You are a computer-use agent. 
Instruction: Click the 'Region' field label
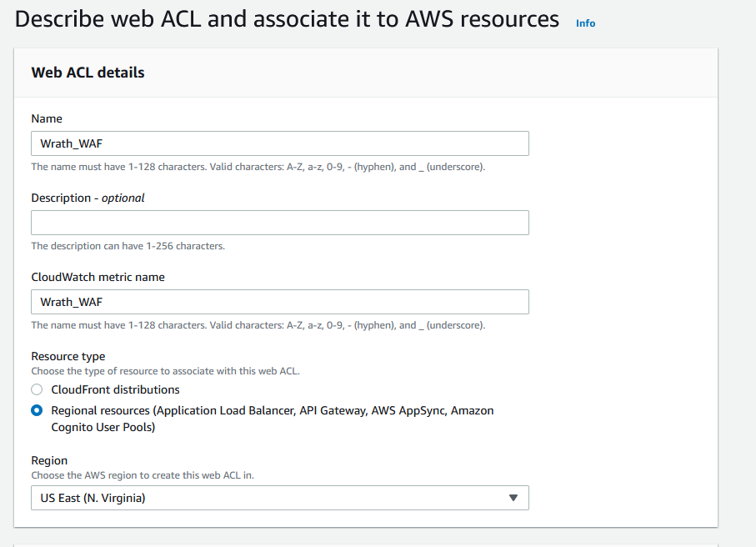click(x=49, y=460)
